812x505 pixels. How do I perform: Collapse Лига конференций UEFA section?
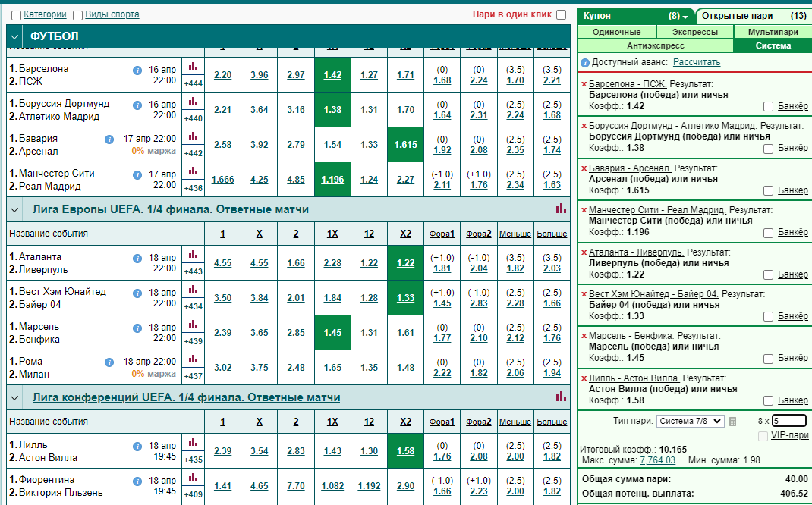click(14, 398)
